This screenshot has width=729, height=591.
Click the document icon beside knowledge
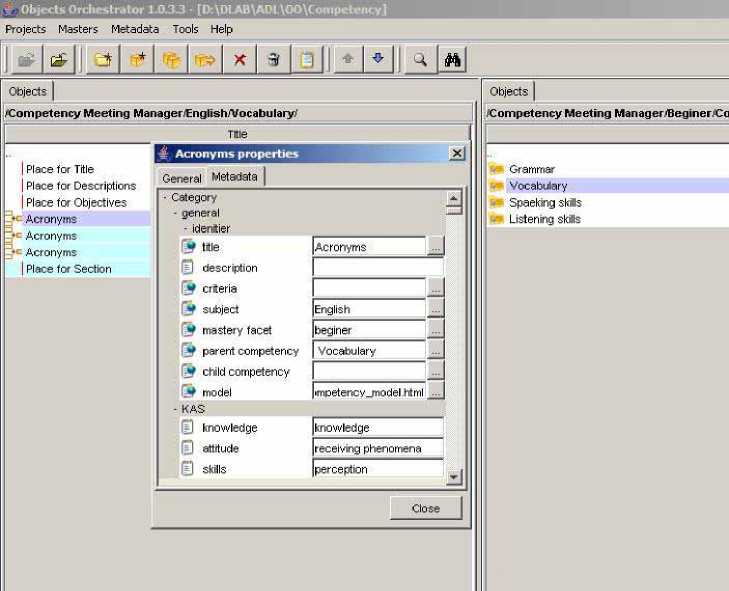click(187, 427)
